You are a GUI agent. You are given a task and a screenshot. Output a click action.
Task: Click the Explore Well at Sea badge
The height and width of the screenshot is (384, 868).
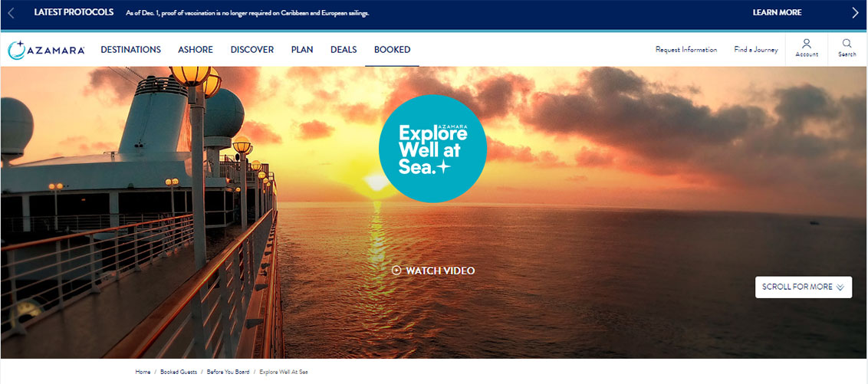pyautogui.click(x=432, y=149)
